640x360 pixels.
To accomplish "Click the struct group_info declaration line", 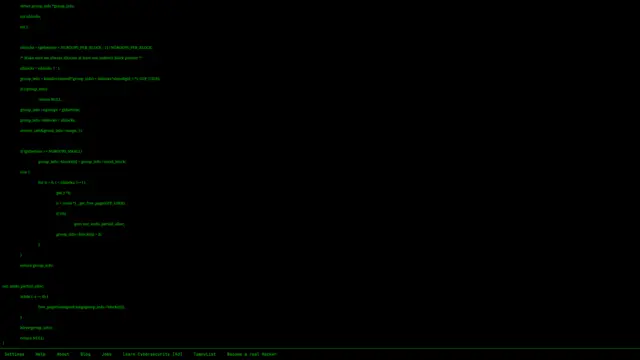I will pos(47,6).
